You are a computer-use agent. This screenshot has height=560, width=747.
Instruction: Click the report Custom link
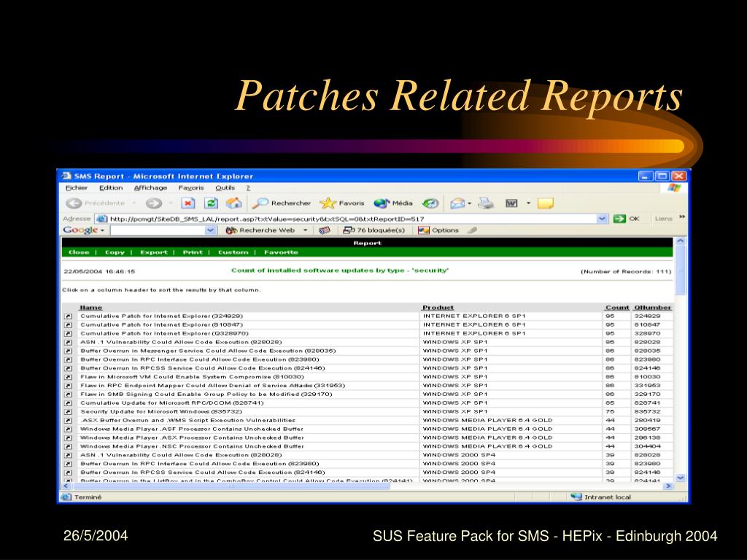tap(233, 252)
